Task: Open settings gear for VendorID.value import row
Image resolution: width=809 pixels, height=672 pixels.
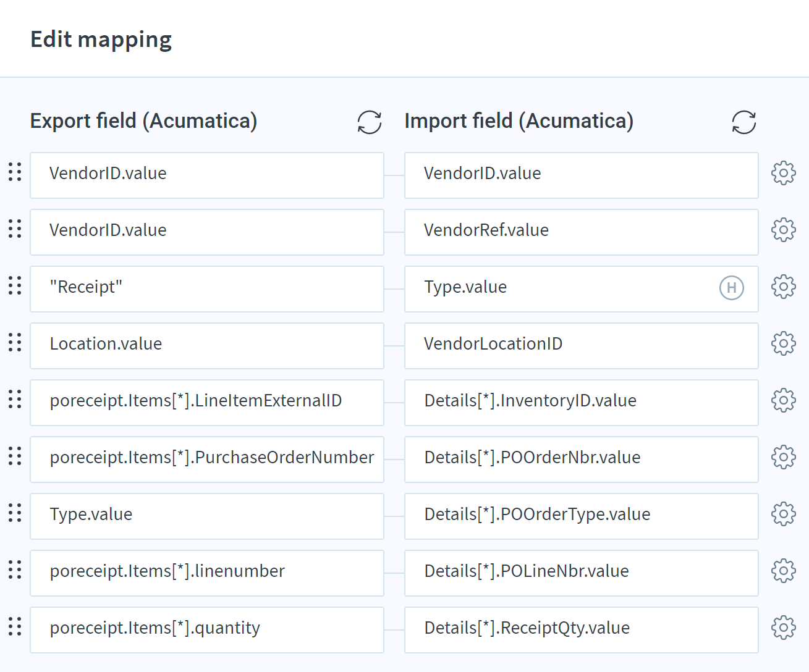Action: coord(784,173)
